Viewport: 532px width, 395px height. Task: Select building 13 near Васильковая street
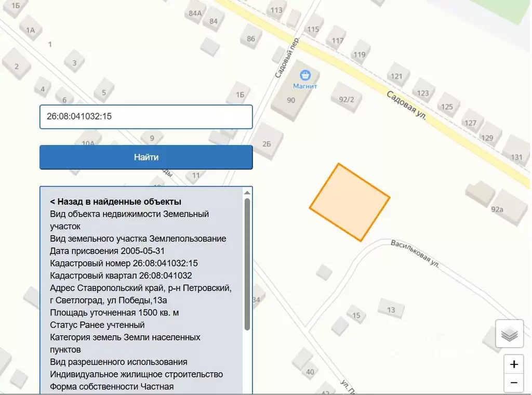point(393,309)
